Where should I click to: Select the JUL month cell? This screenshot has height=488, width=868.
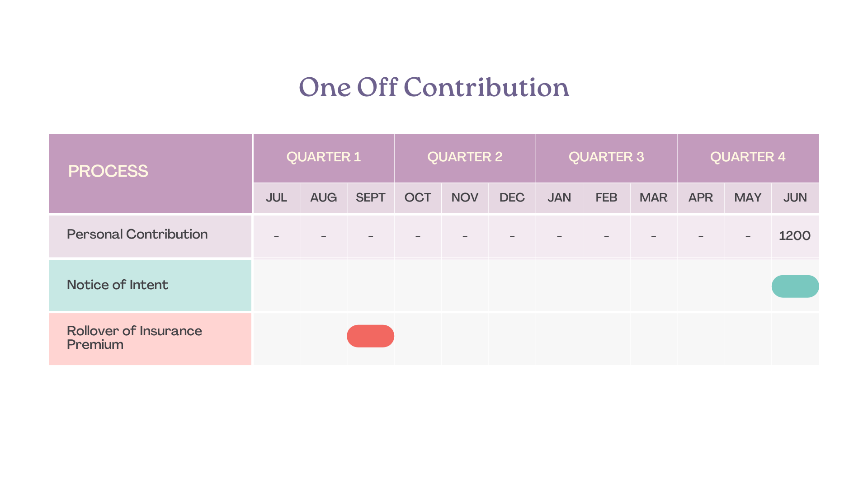277,198
